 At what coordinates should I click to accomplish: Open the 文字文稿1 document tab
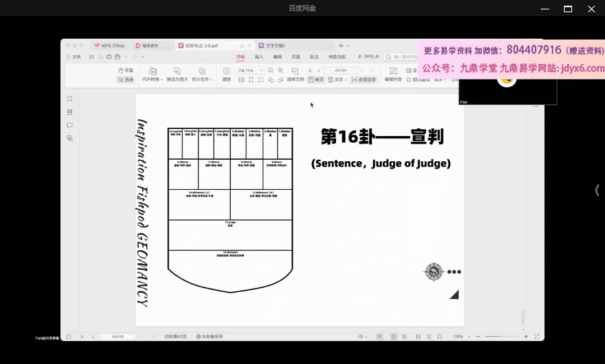pyautogui.click(x=275, y=45)
